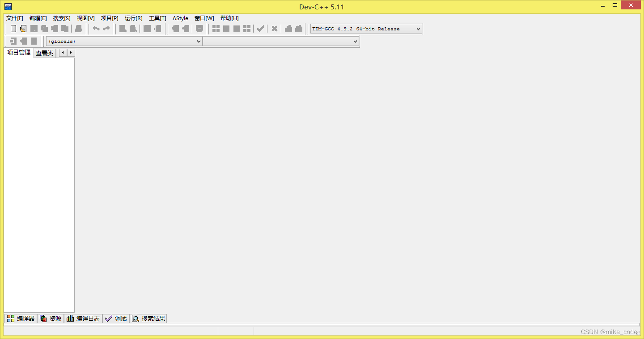Click the New file toolbar icon
This screenshot has height=339, width=644.
(13, 29)
